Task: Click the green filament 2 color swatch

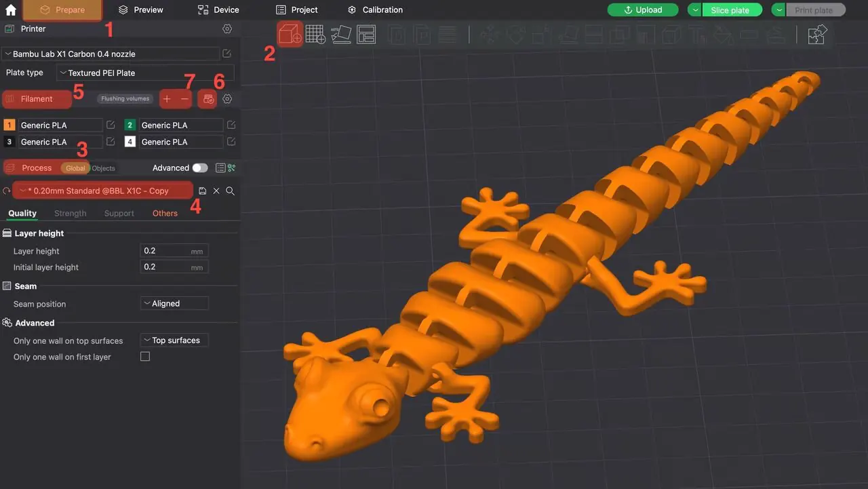Action: 130,125
